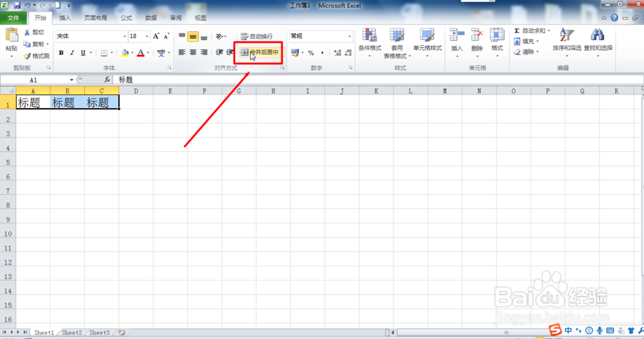
Task: Apply the red font color A
Action: pos(141,53)
